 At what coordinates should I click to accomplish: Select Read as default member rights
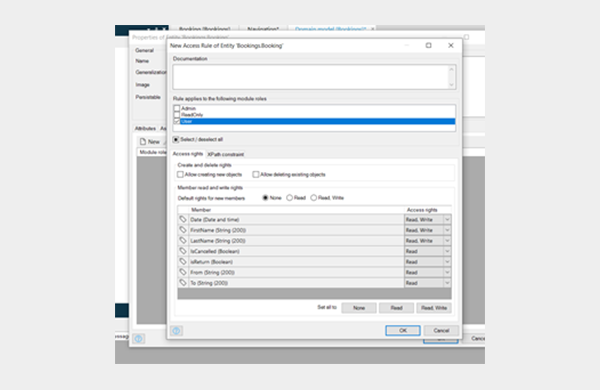290,198
